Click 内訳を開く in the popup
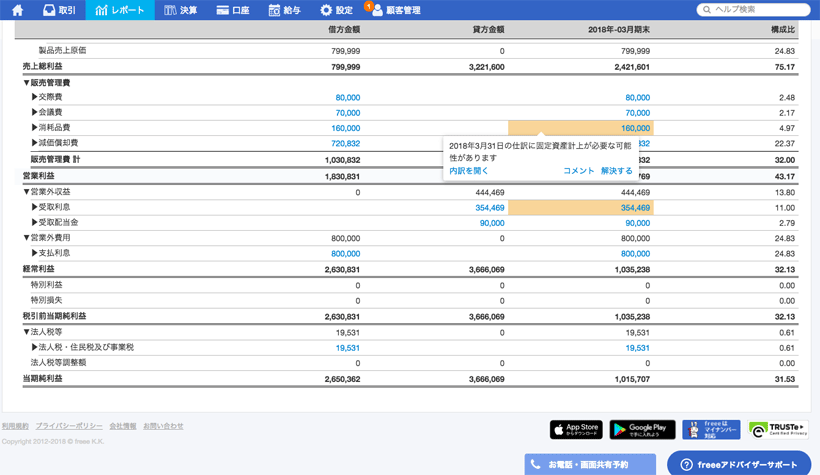The width and height of the screenshot is (820, 475). [x=469, y=171]
